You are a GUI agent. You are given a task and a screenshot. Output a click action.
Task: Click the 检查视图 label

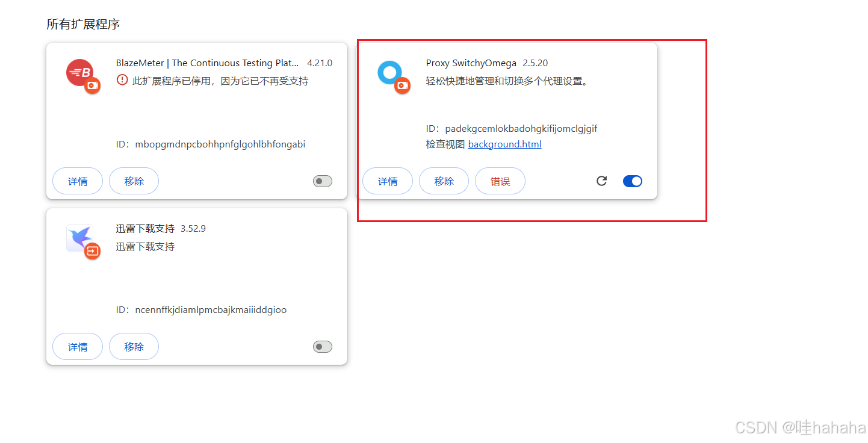click(445, 144)
